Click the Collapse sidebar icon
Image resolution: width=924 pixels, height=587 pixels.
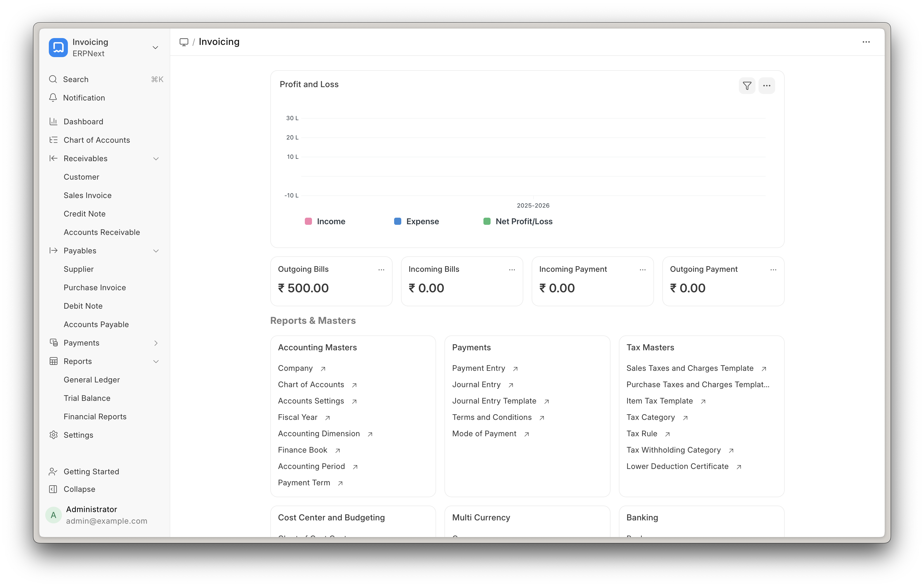coord(54,489)
